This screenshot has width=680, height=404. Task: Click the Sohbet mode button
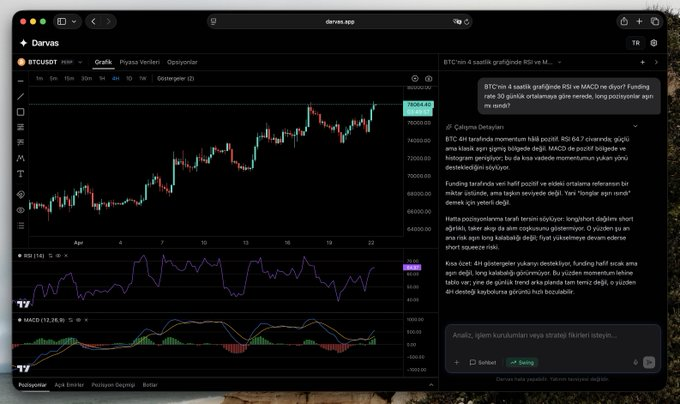point(483,362)
